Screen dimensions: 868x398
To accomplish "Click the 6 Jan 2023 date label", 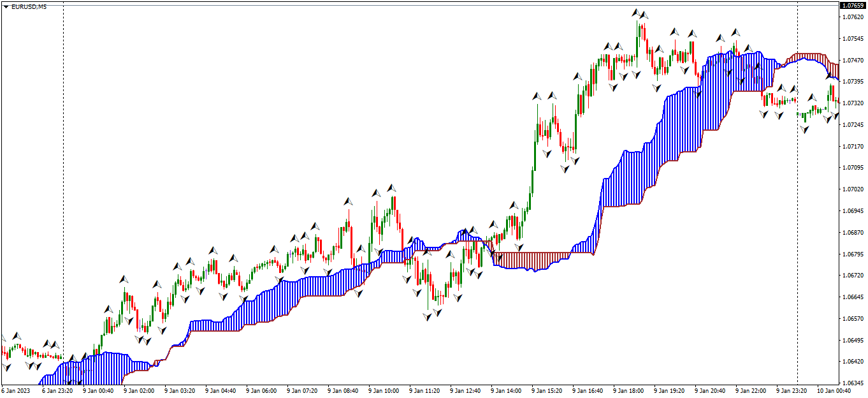I will pos(16,390).
